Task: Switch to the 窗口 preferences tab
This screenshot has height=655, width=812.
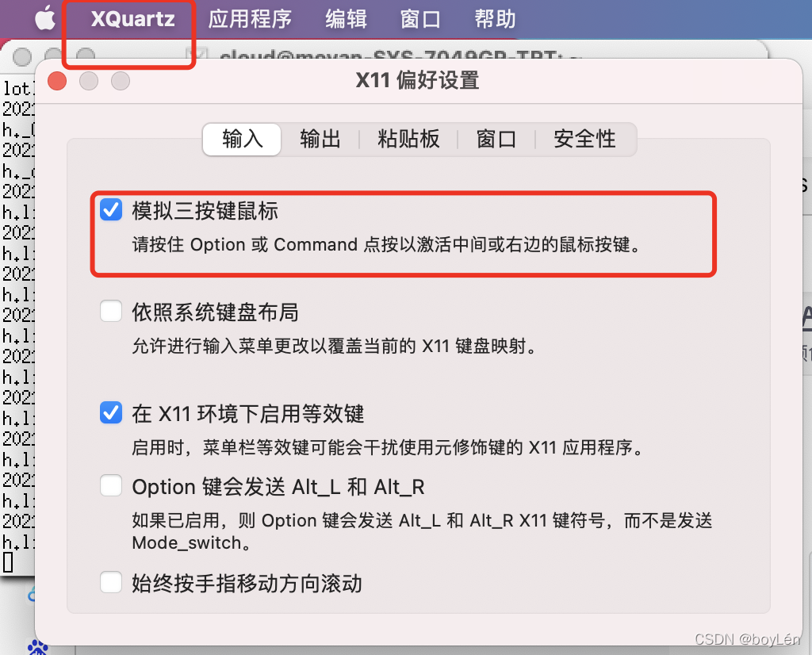Action: point(496,140)
